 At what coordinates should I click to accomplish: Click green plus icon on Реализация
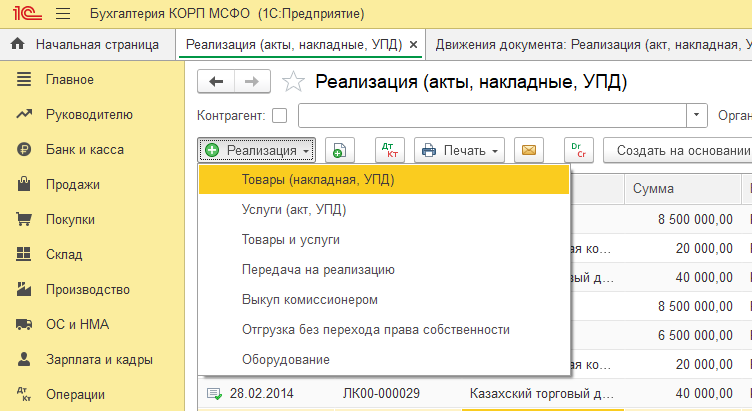point(212,150)
